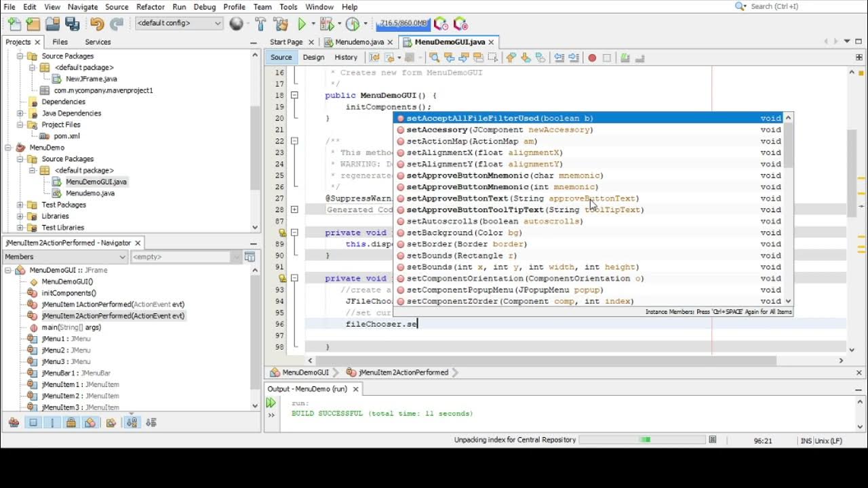Expand the Generated Code fold at line 28

click(294, 210)
